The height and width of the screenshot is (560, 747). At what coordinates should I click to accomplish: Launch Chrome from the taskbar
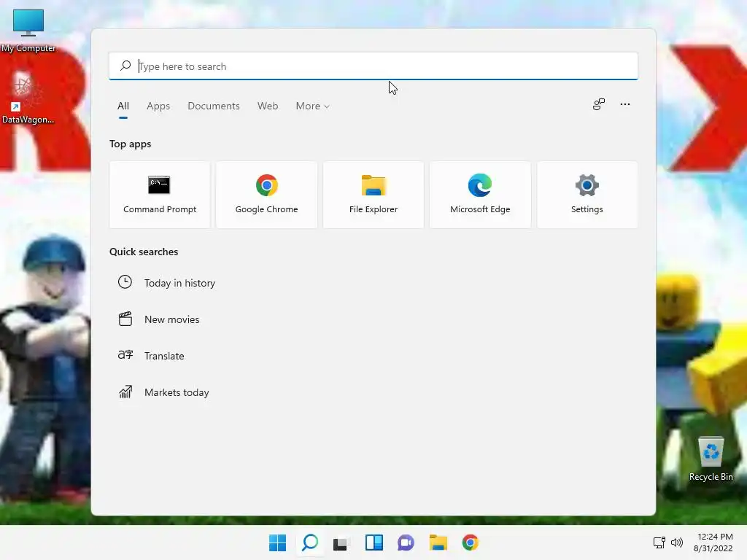click(x=471, y=542)
